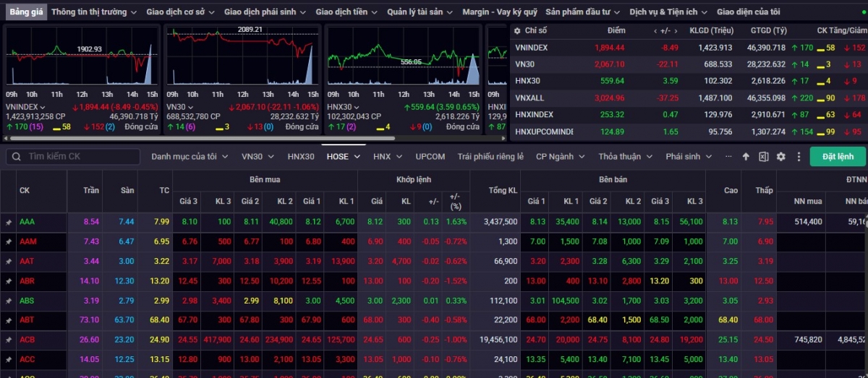Click the up arrow icon in toolbar
This screenshot has width=868, height=378.
[746, 157]
